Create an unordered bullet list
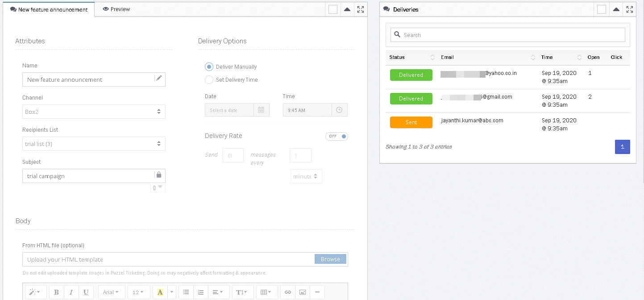 186,292
